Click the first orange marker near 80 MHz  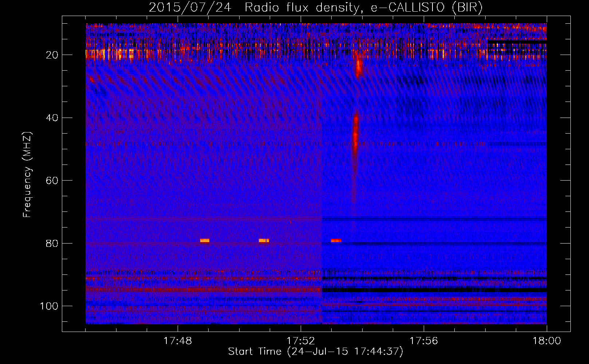(x=205, y=240)
